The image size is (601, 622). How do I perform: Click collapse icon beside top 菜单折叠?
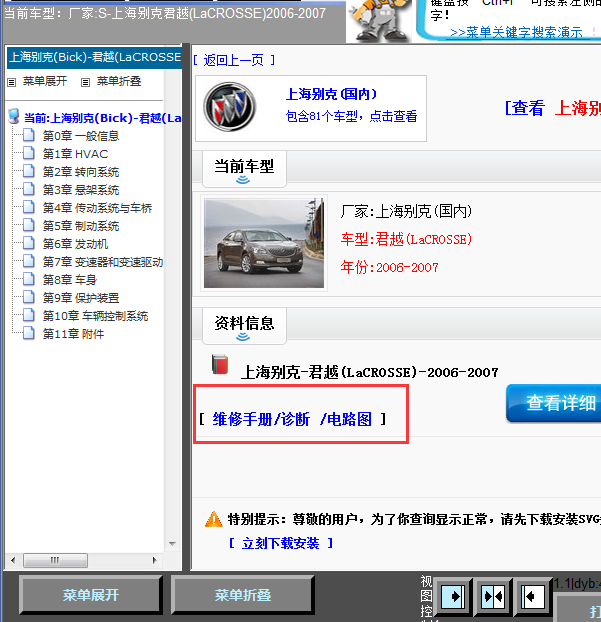point(85,83)
